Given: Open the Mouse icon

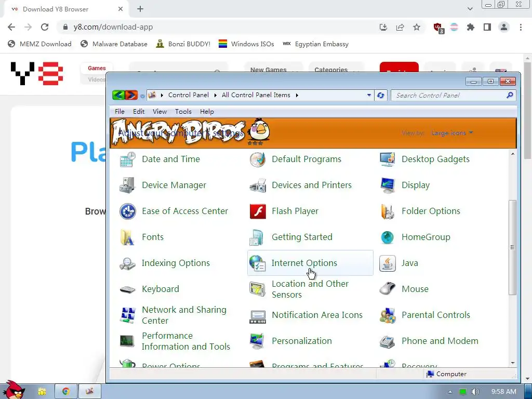Looking at the screenshot, I should point(388,289).
